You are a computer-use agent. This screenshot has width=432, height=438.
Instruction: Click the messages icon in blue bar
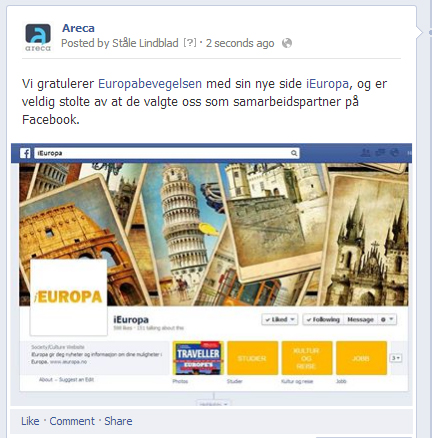(x=380, y=153)
